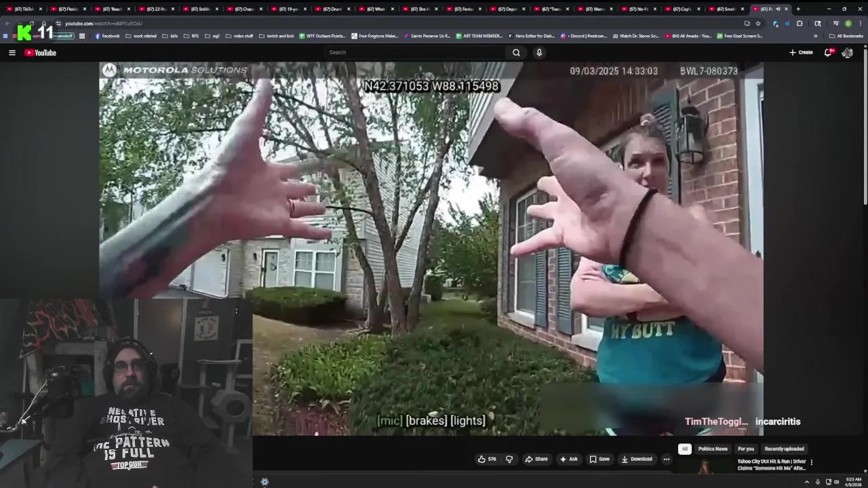Open new browser tab with plus
The width and height of the screenshot is (868, 488).
click(x=798, y=9)
